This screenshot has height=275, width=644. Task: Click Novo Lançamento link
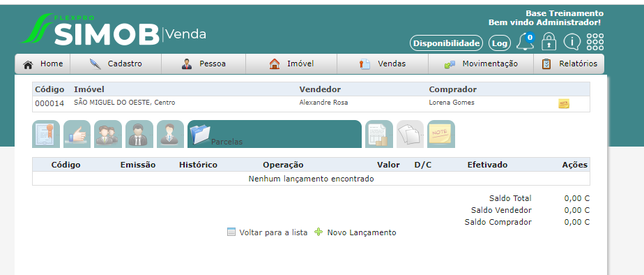[x=355, y=232]
